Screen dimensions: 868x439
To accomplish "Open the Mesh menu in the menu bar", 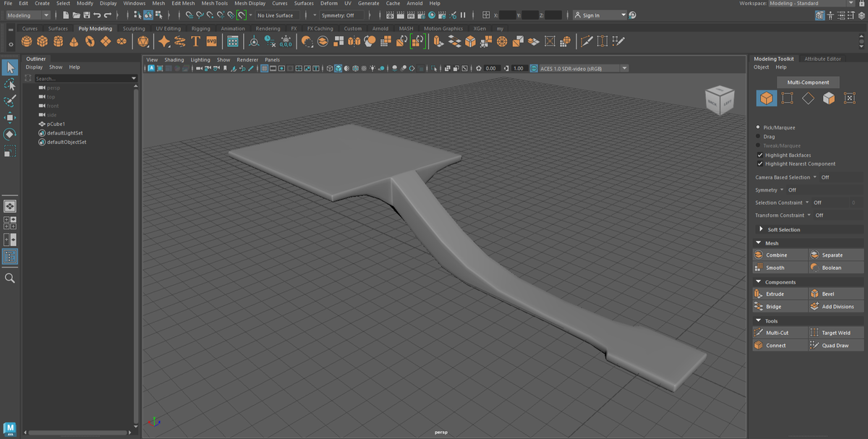I will [x=158, y=3].
